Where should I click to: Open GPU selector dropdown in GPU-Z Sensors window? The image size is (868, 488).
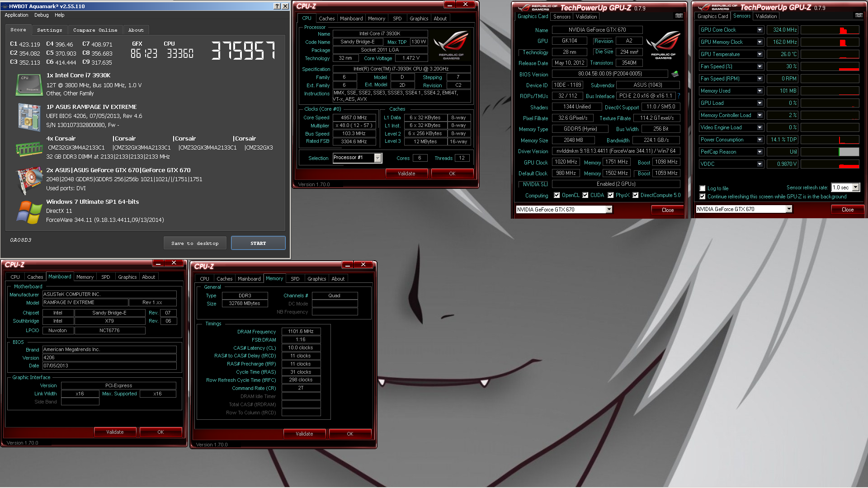[789, 209]
